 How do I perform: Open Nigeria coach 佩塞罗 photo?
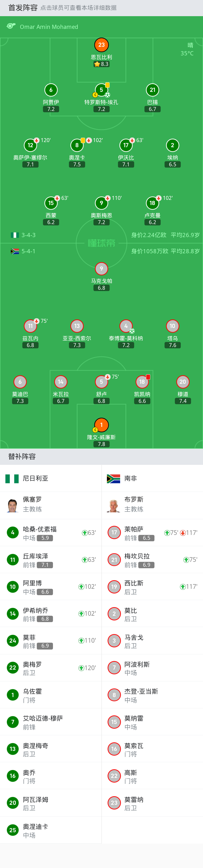(13, 505)
